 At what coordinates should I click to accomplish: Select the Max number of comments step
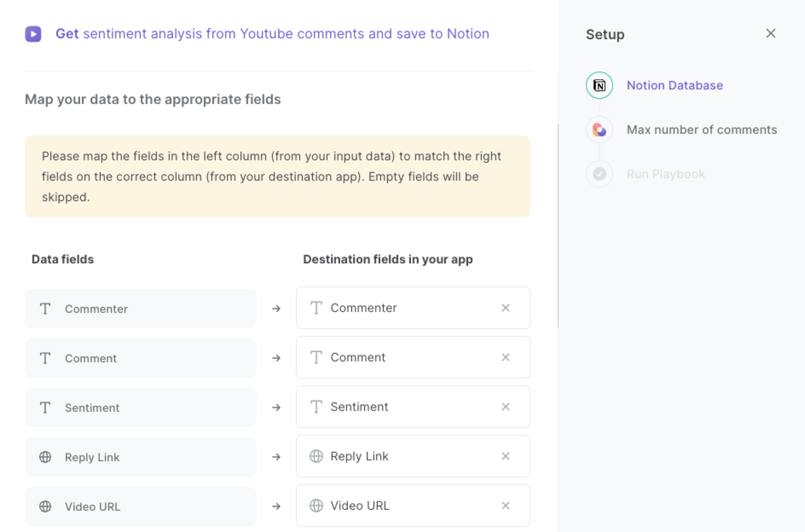702,129
